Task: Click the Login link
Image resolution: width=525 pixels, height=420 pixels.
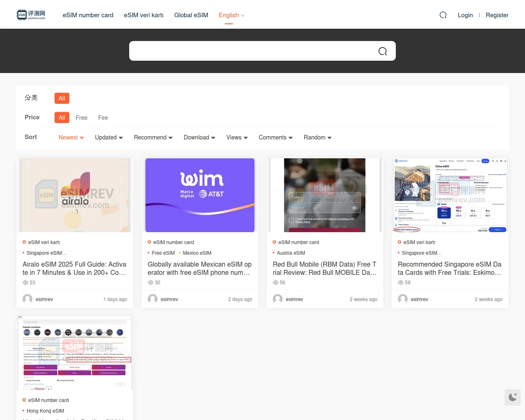Action: pyautogui.click(x=465, y=15)
